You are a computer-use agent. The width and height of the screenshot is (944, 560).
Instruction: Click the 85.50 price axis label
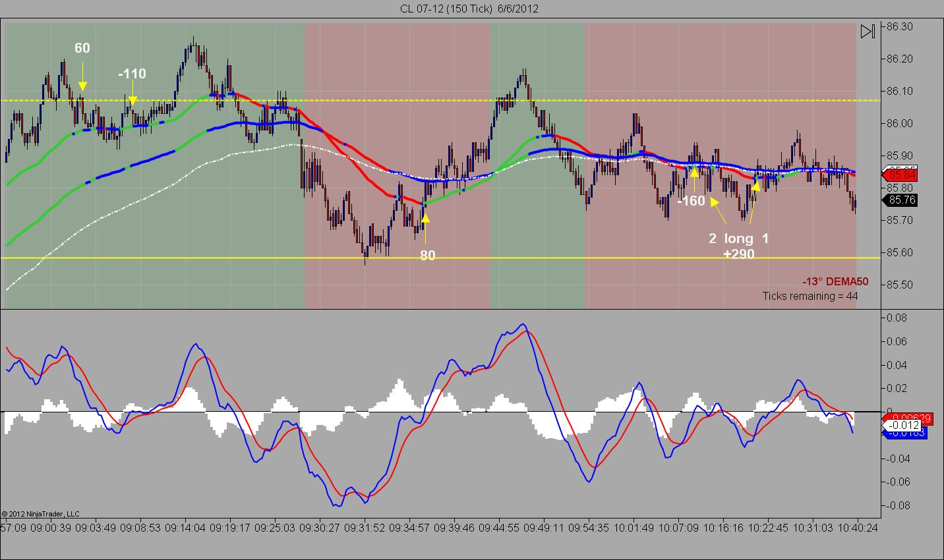pyautogui.click(x=900, y=285)
